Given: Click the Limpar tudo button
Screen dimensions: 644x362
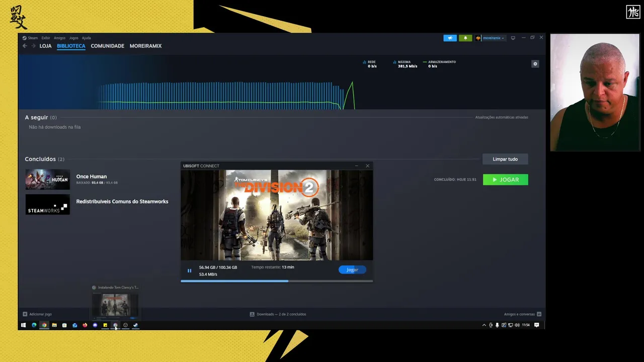Looking at the screenshot, I should coord(505,159).
